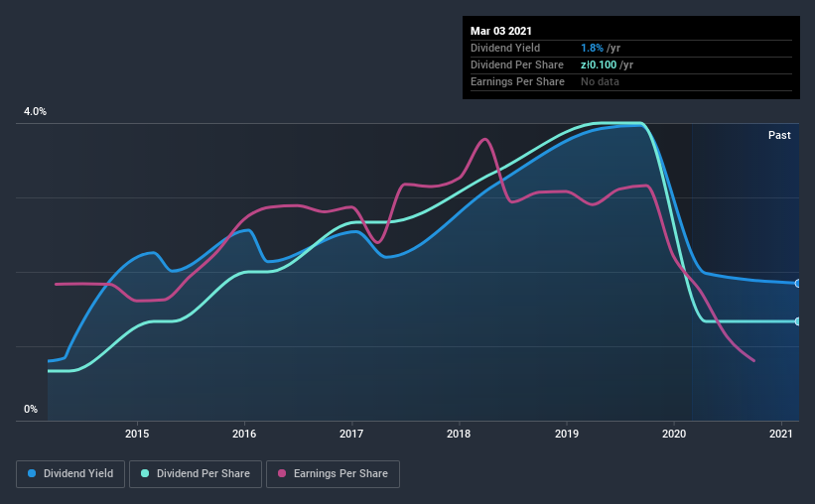Click the teal Dividend Per Share legend dot

145,473
